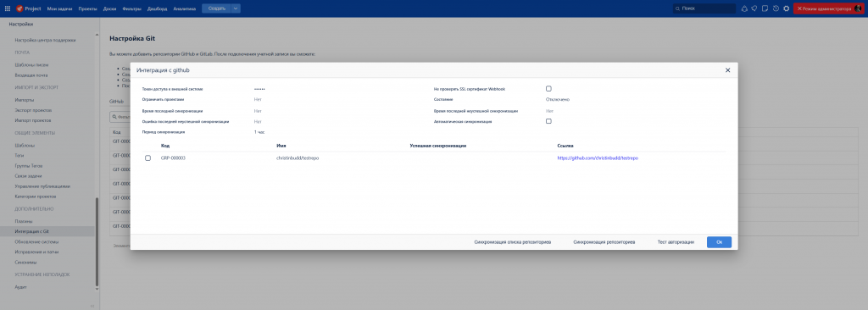This screenshot has width=868, height=310.
Task: Collapse the sidebar with double chevron
Action: click(92, 306)
